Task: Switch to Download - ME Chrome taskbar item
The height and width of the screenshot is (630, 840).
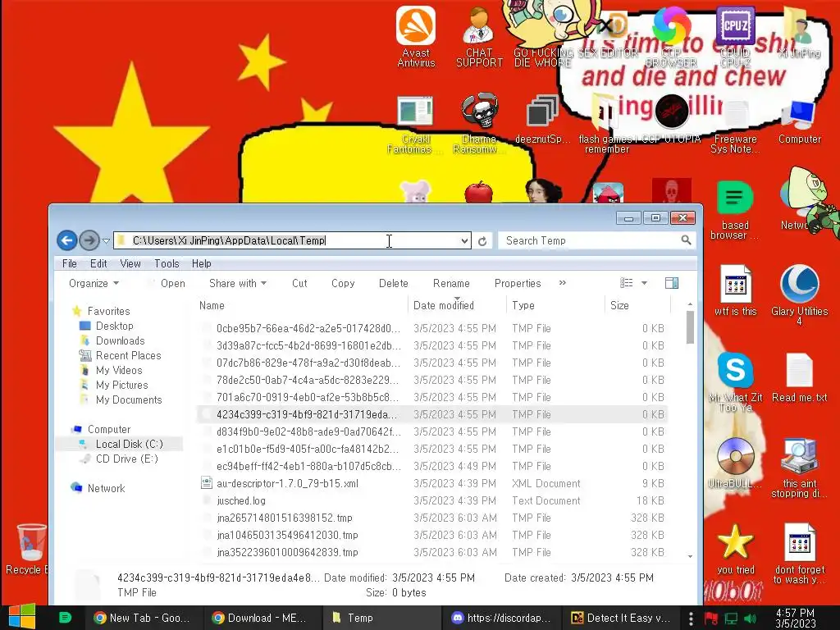Action: [x=262, y=618]
